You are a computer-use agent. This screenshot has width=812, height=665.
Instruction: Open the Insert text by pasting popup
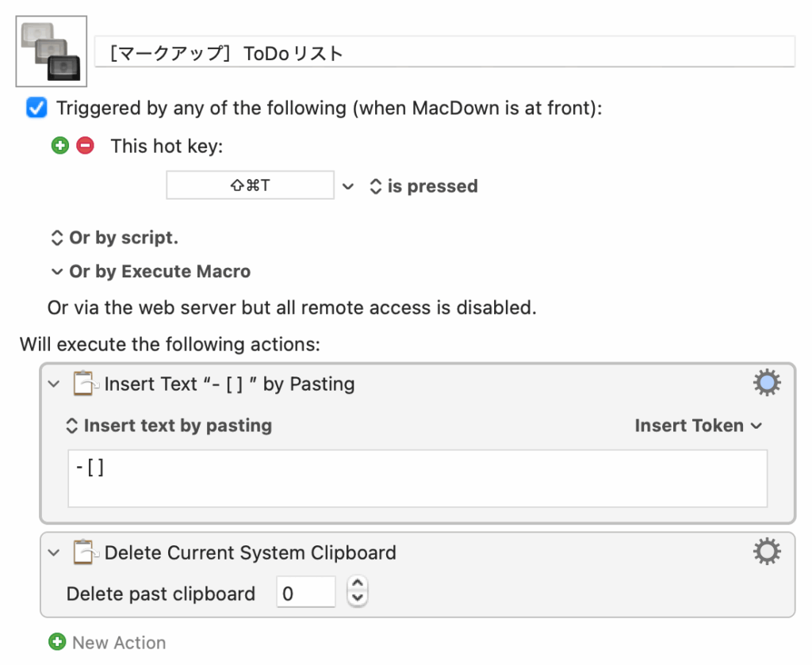[168, 426]
